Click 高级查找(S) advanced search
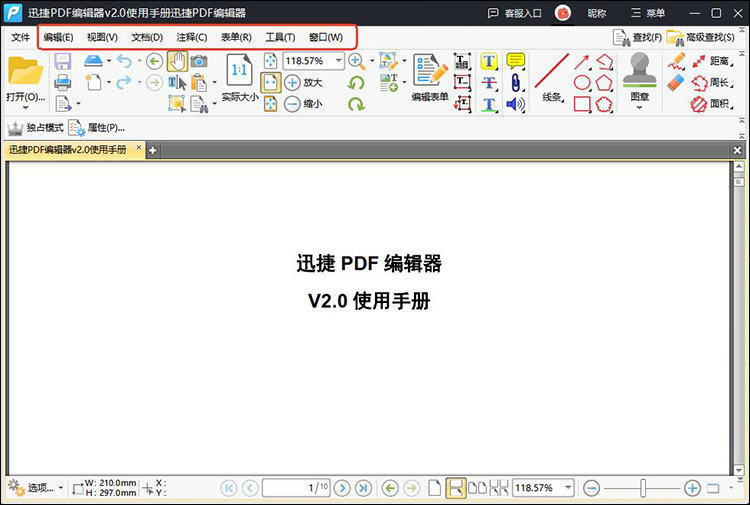 (701, 37)
